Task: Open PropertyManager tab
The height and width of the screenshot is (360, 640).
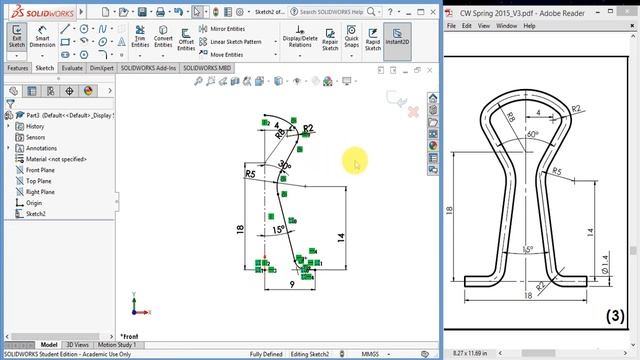Action: pos(32,91)
